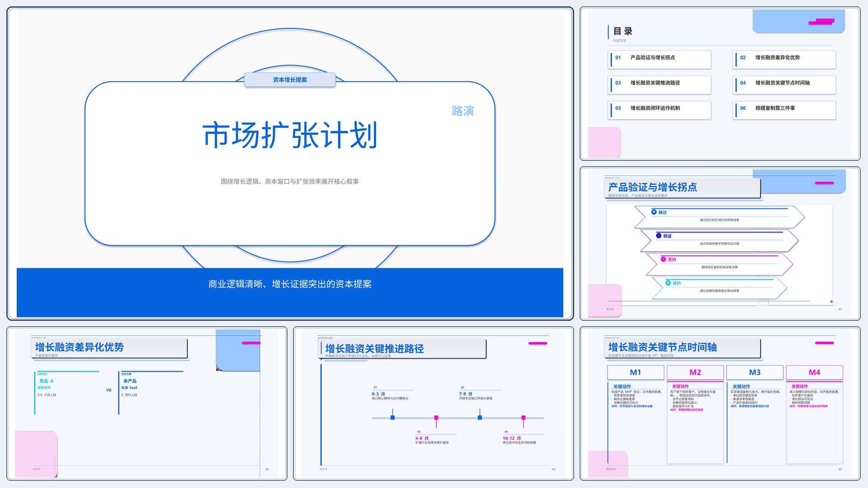
Task: Click 关键动作 heading under M1
Action: coord(622,386)
